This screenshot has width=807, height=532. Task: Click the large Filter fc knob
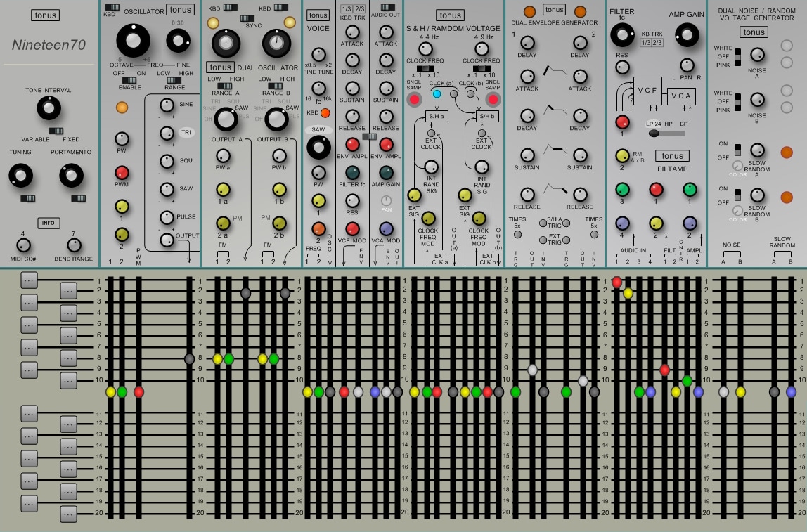(622, 34)
